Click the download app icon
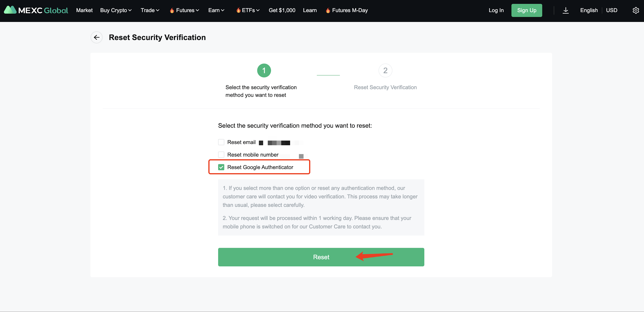 click(565, 10)
